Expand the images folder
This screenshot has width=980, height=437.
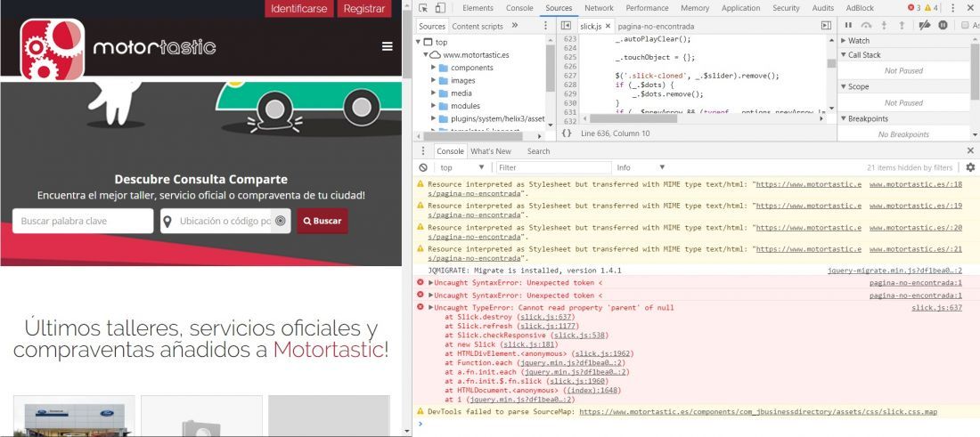(x=433, y=80)
